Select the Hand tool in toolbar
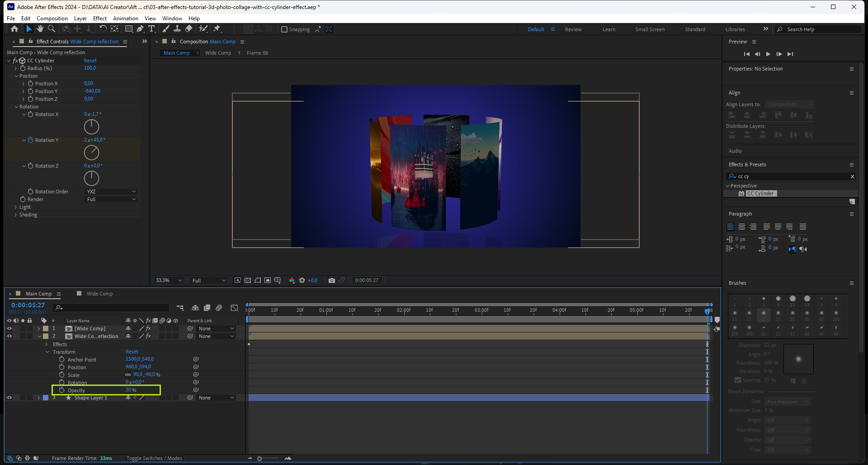This screenshot has width=868, height=465. pyautogui.click(x=40, y=29)
